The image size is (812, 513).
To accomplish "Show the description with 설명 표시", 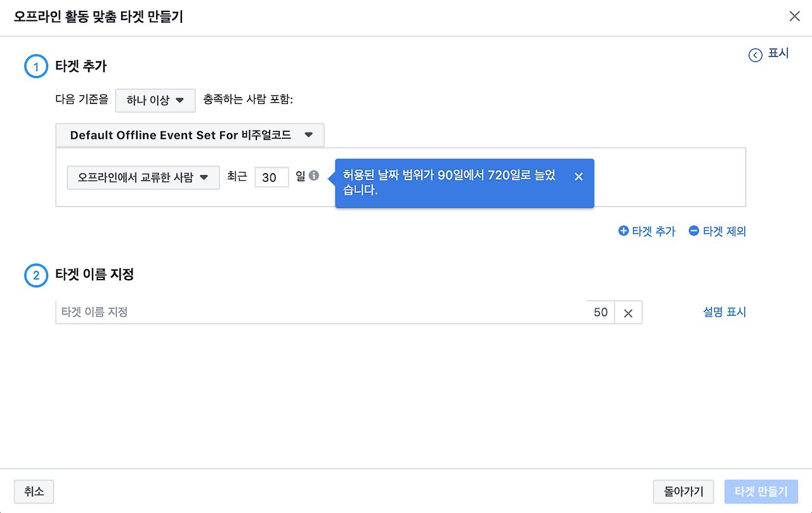I will pyautogui.click(x=724, y=311).
